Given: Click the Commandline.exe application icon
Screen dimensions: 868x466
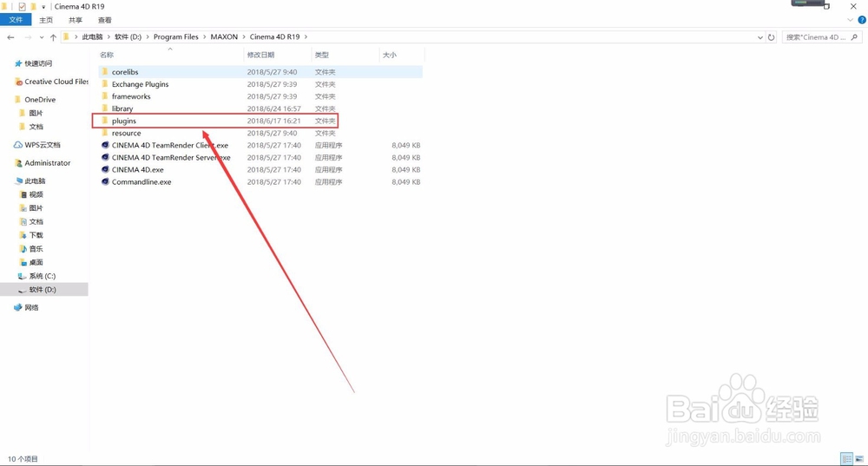Looking at the screenshot, I should pyautogui.click(x=105, y=181).
